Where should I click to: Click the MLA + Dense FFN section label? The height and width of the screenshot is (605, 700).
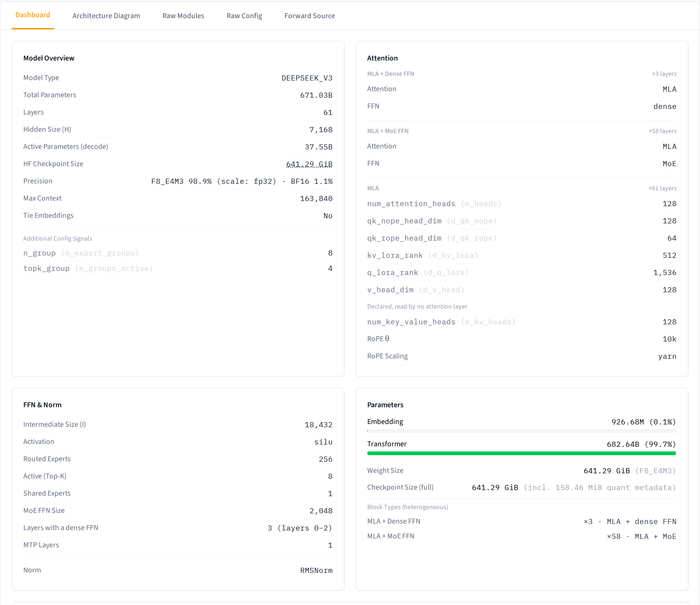tap(390, 74)
